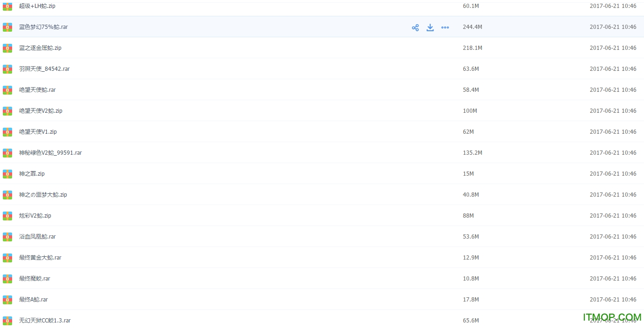Screen dimensions: 644x329
Task: Click the 10.8M file size
Action: 471,279
